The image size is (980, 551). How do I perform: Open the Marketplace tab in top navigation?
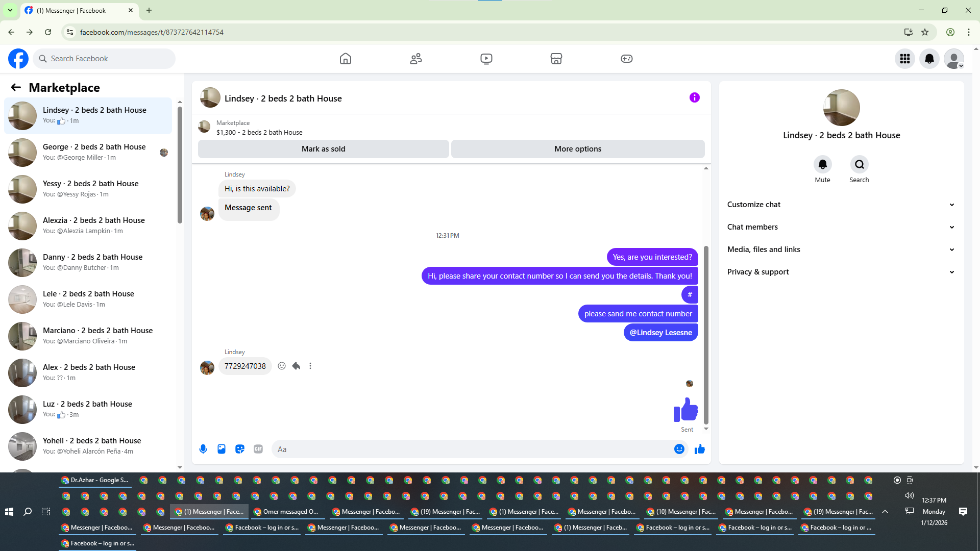[556, 59]
